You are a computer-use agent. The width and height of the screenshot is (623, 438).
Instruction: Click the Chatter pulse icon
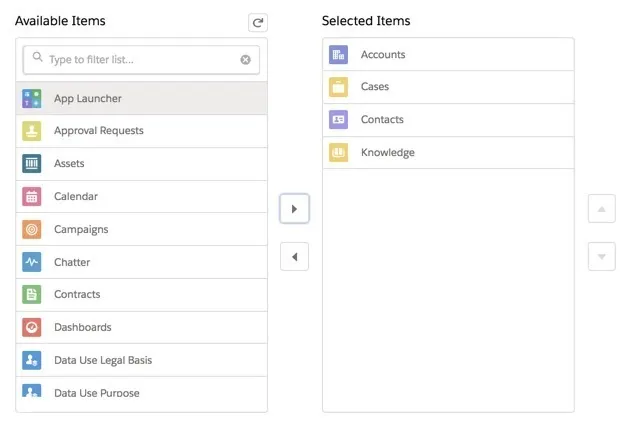pyautogui.click(x=32, y=262)
